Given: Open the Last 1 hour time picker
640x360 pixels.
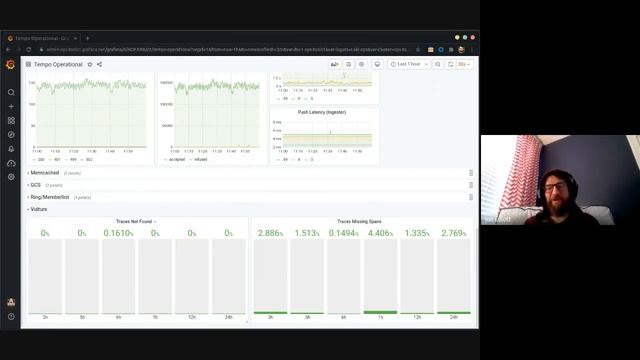Looking at the screenshot, I should click(409, 64).
